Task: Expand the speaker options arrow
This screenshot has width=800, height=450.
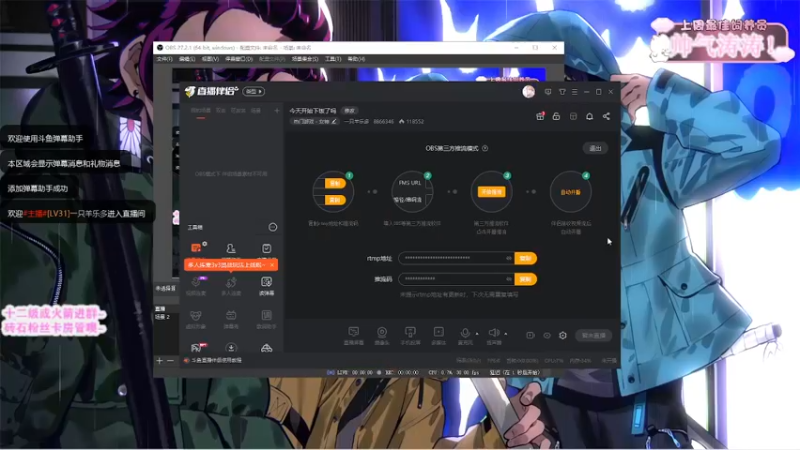Action: pos(506,334)
